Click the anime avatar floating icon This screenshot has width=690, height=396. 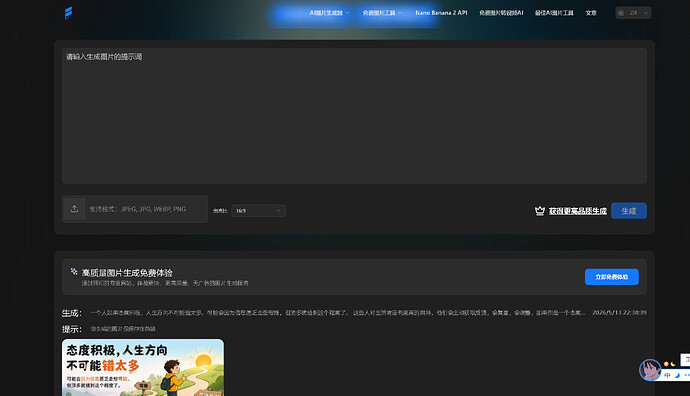[x=650, y=370]
